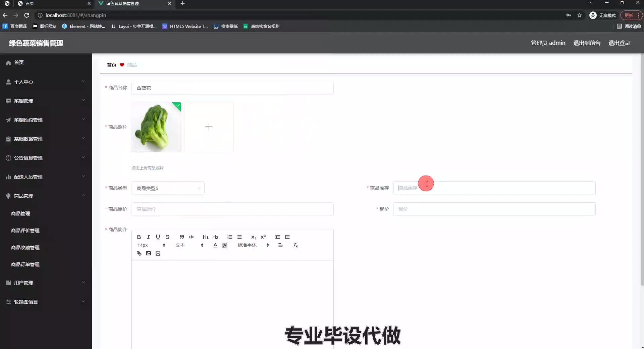Toggle underline formatting in the editor
The width and height of the screenshot is (644, 349).
click(158, 237)
